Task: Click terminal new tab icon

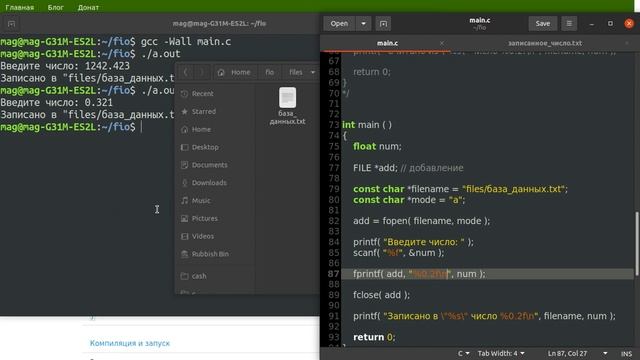Action: (x=11, y=24)
